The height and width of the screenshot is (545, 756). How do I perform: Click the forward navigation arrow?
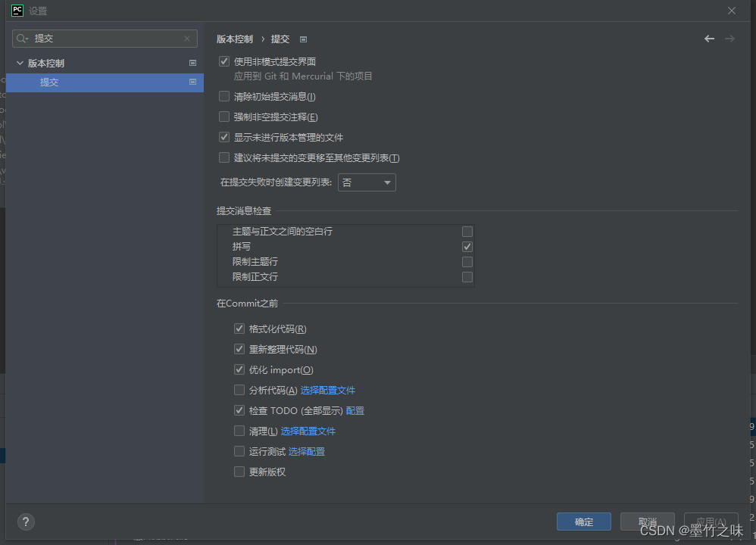coord(730,38)
